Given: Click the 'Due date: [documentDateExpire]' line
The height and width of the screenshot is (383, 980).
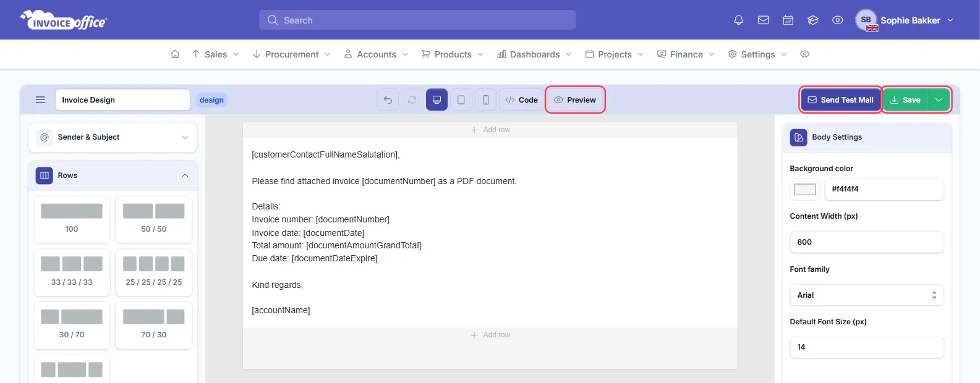Looking at the screenshot, I should click(x=314, y=258).
